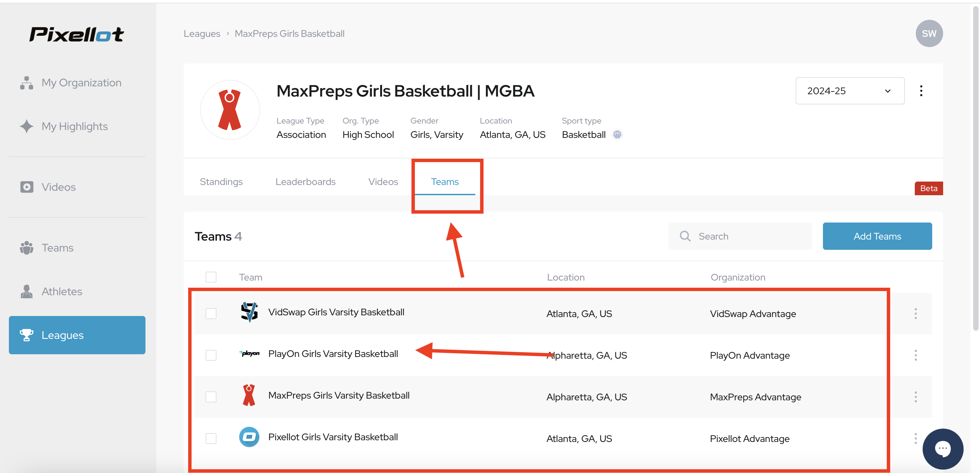Click the search magnifier icon

pos(685,236)
